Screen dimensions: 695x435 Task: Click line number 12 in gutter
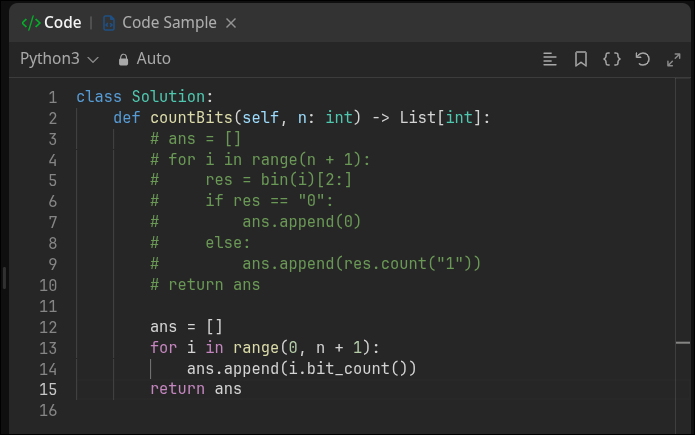[x=48, y=327]
